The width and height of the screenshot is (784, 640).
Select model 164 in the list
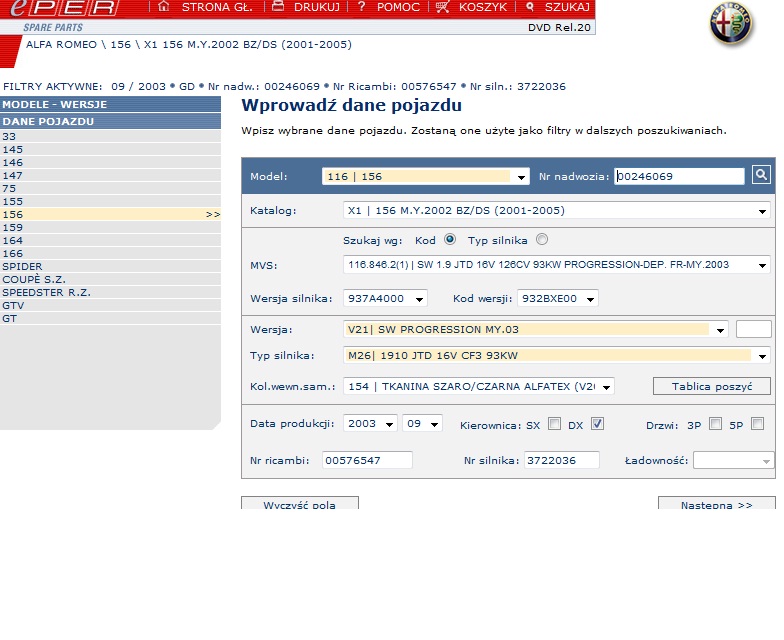click(110, 240)
